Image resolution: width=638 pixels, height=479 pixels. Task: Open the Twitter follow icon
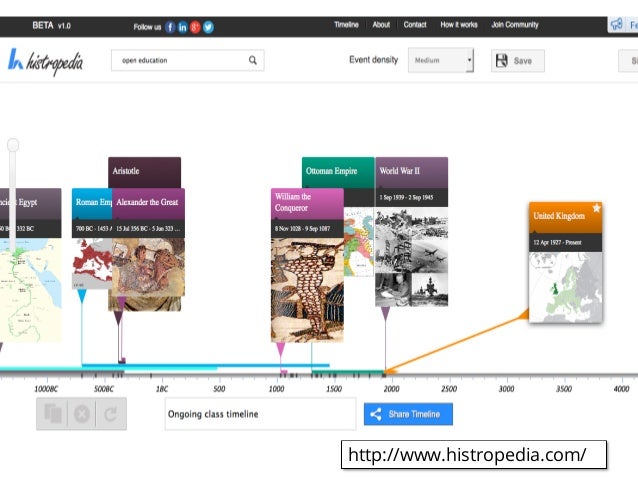click(208, 27)
